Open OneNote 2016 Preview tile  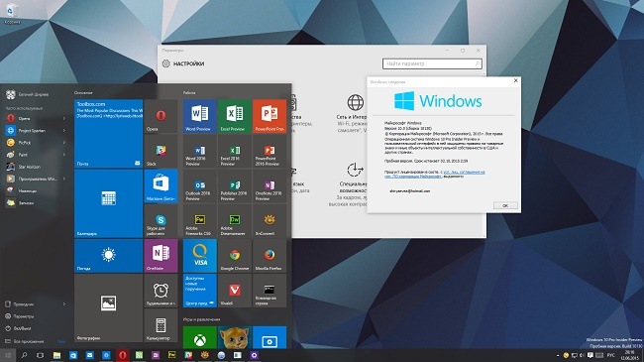(x=269, y=185)
